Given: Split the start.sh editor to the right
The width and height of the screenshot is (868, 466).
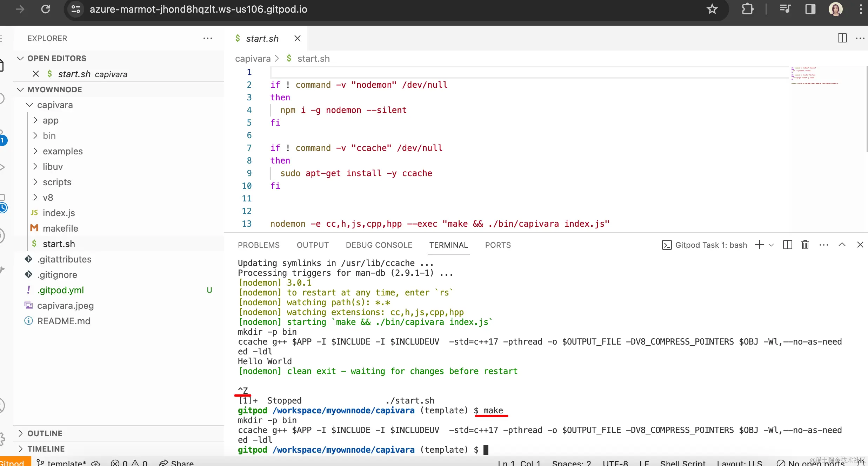Looking at the screenshot, I should point(842,38).
